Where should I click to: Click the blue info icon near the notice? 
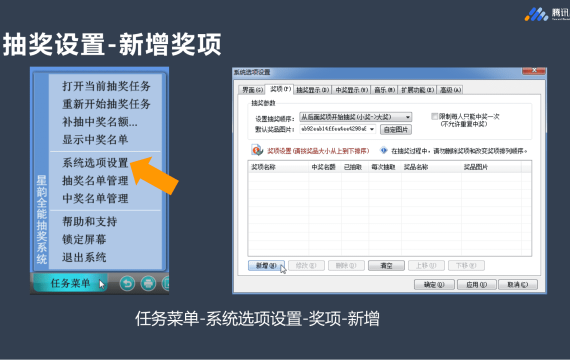coord(384,150)
